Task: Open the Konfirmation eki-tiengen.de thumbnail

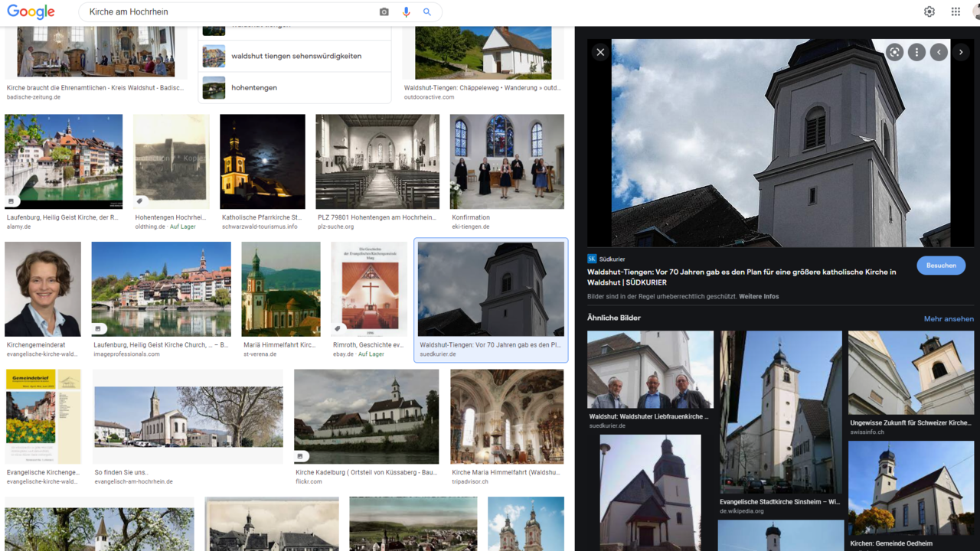Action: pyautogui.click(x=507, y=161)
